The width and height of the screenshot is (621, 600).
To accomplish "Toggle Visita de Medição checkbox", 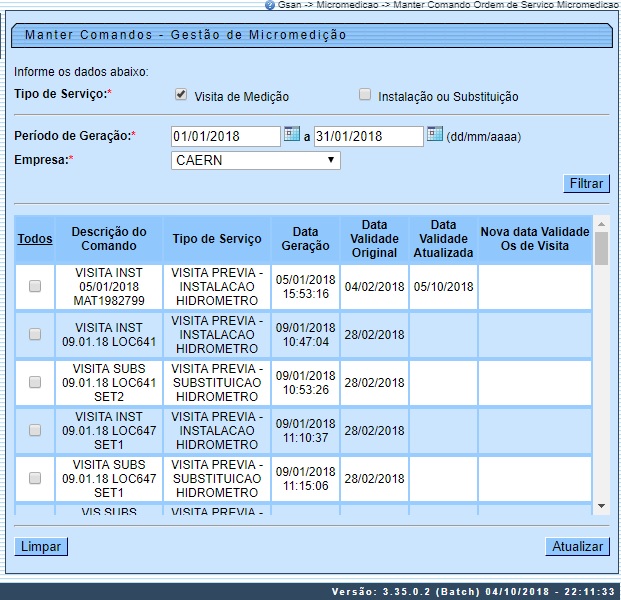I will coord(181,95).
